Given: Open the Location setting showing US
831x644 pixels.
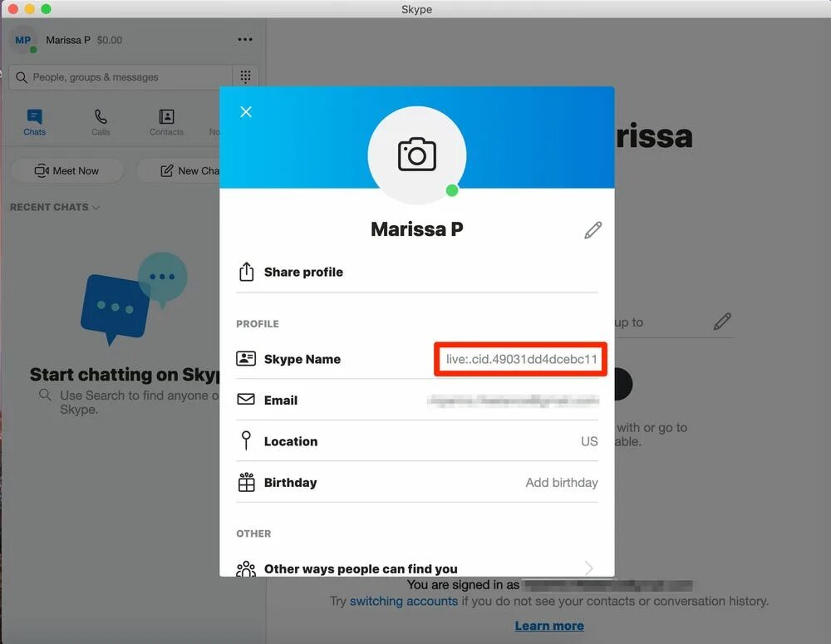Looking at the screenshot, I should click(x=417, y=441).
